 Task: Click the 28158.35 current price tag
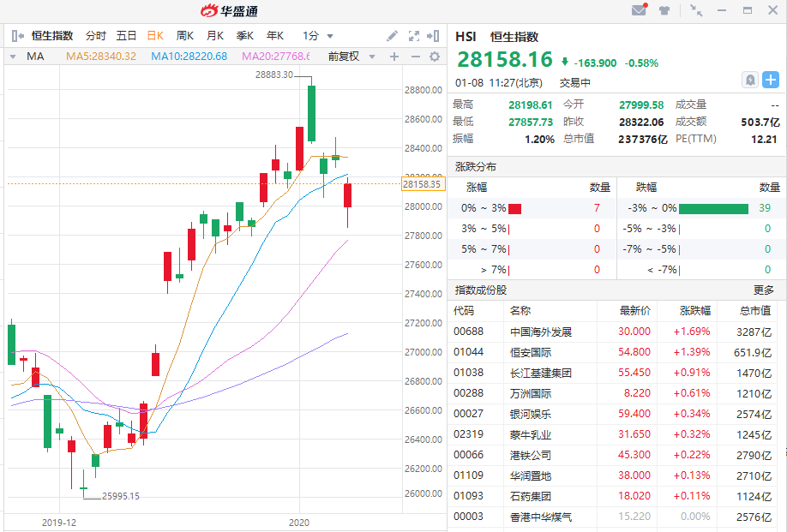click(424, 184)
